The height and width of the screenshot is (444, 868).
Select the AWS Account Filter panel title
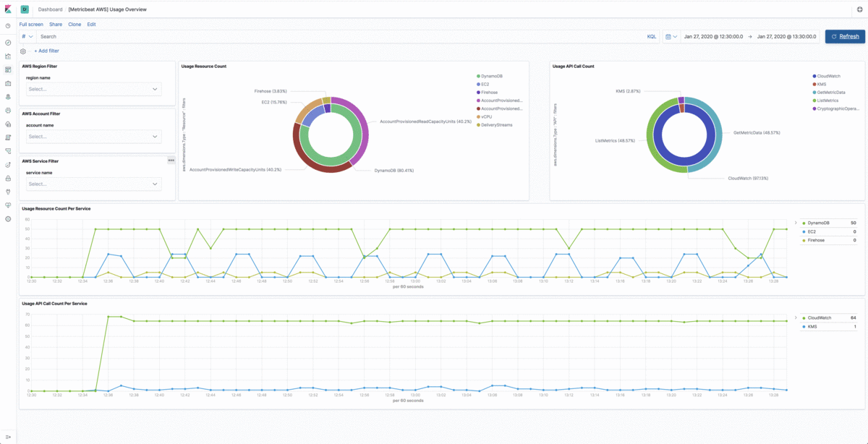pyautogui.click(x=42, y=114)
